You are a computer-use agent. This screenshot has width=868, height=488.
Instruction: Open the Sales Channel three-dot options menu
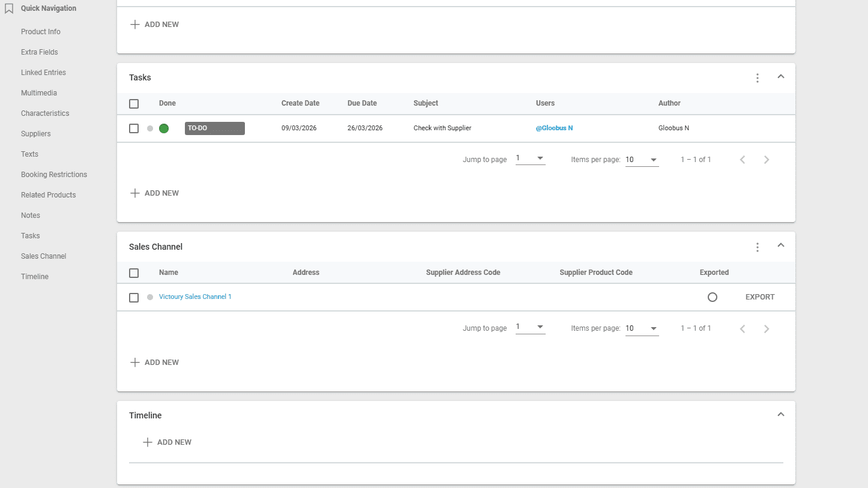tap(758, 247)
